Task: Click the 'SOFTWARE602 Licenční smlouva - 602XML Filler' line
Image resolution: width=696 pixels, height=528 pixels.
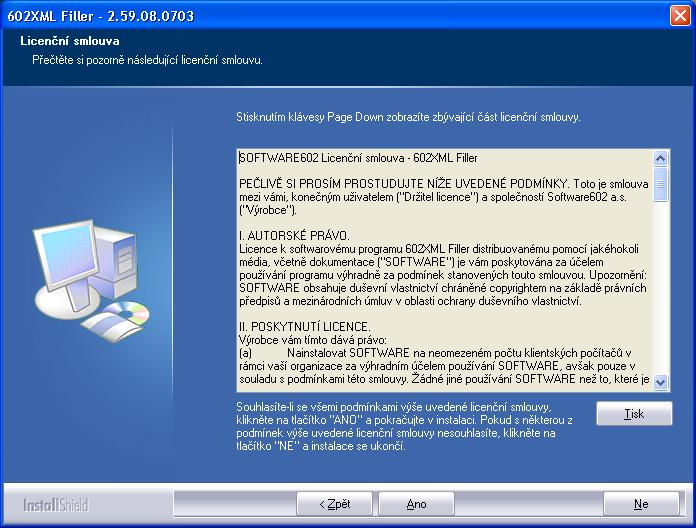Action: (358, 158)
